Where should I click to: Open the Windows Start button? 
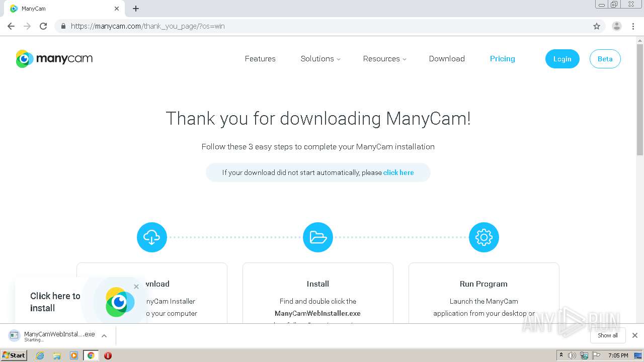tap(14, 355)
